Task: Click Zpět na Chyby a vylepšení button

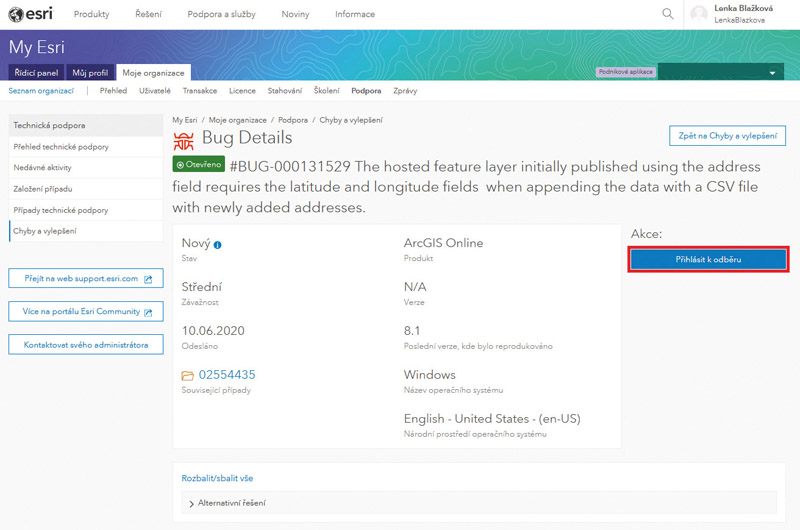Action: coord(728,136)
